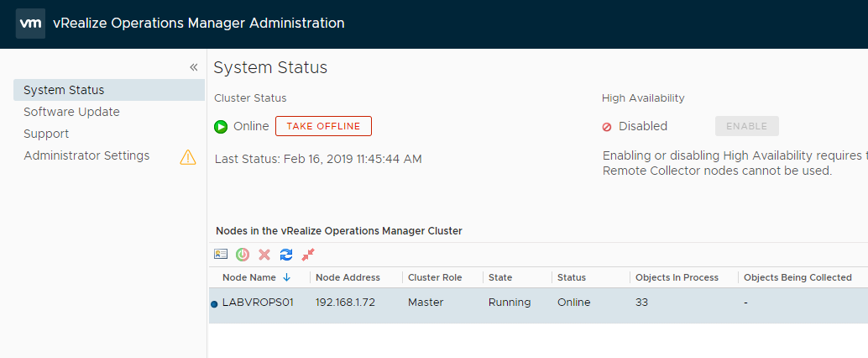
Task: Click the red X remove node icon
Action: click(x=264, y=254)
